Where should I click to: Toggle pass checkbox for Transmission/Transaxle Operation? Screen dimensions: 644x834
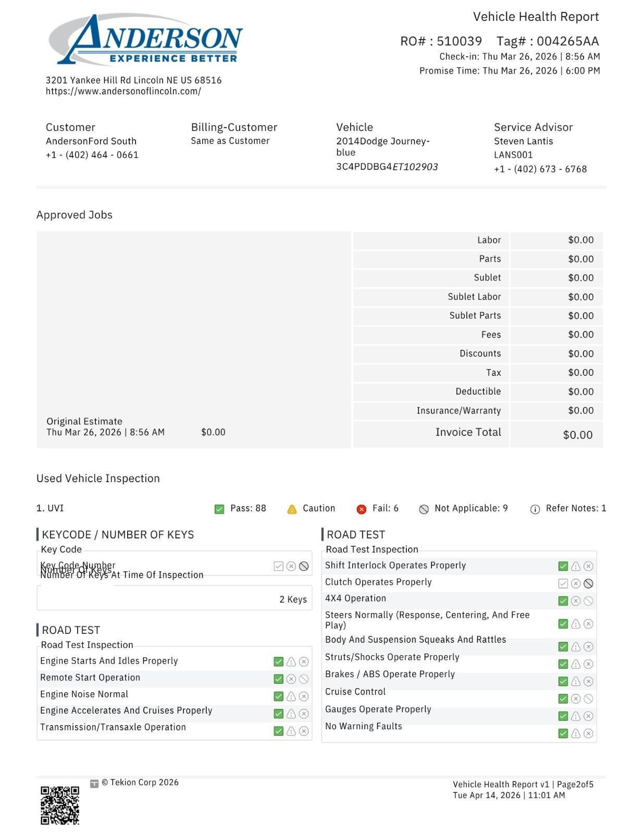pyautogui.click(x=278, y=731)
